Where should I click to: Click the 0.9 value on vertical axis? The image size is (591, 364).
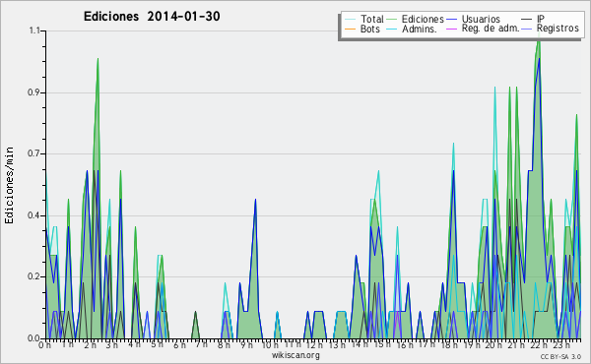tap(33, 92)
